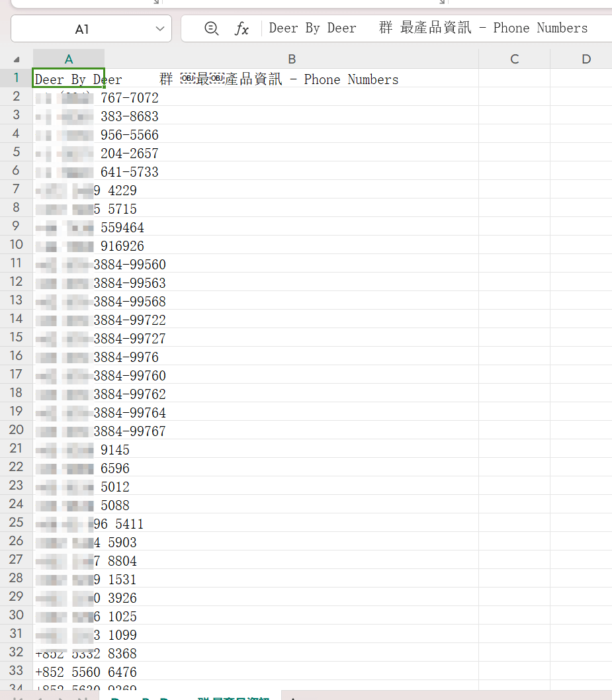Click the cell ending in 3884-99727
612x700 pixels.
pos(69,337)
